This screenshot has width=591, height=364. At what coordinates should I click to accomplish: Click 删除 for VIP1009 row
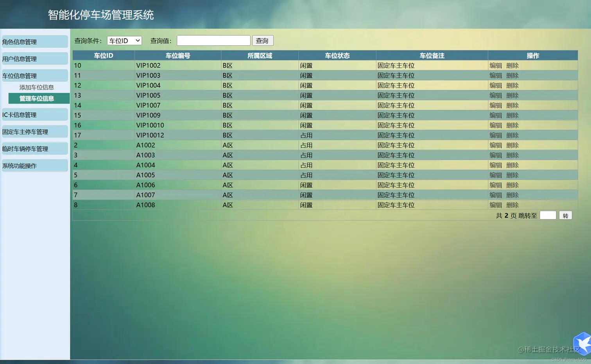tap(512, 115)
